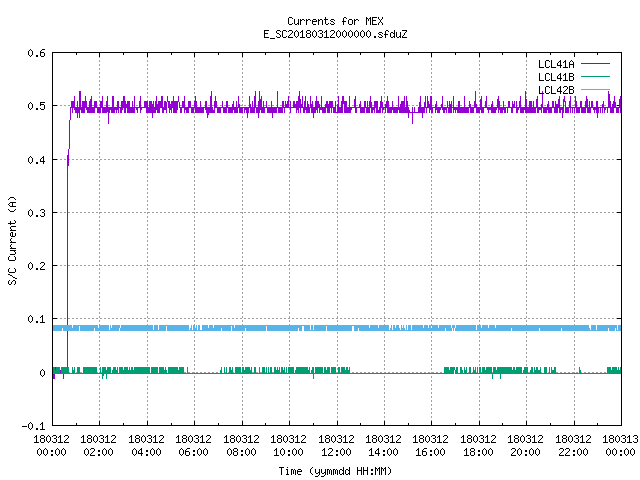Click the 180312 12:00 time tick label
Image resolution: width=640 pixels, height=480 pixels.
pyautogui.click(x=336, y=446)
